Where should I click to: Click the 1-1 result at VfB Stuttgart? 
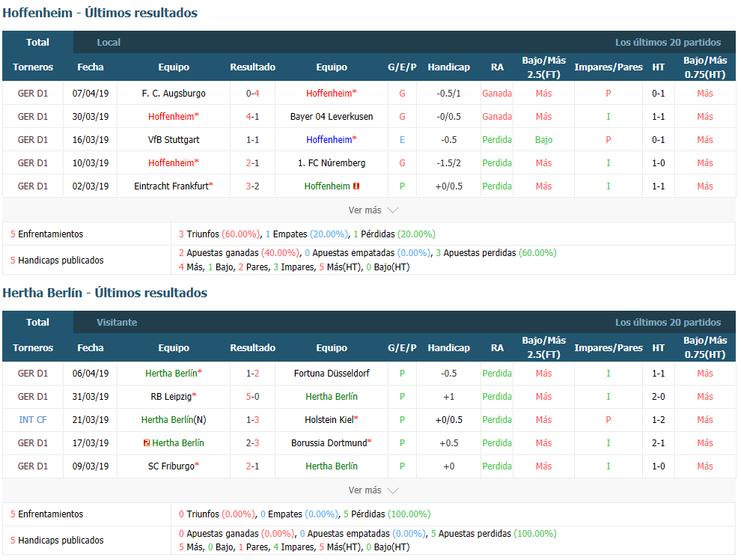click(x=252, y=140)
